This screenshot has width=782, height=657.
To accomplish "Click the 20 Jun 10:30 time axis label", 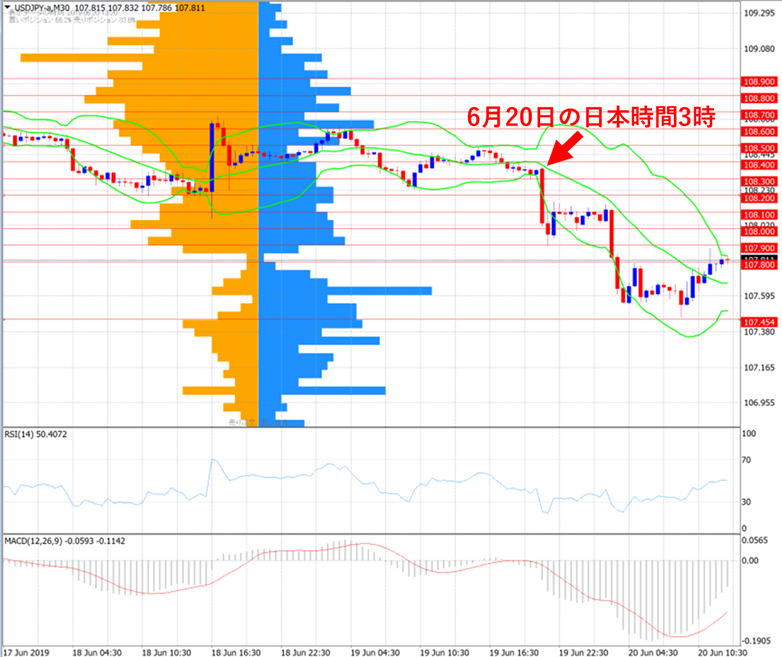I will click(722, 653).
